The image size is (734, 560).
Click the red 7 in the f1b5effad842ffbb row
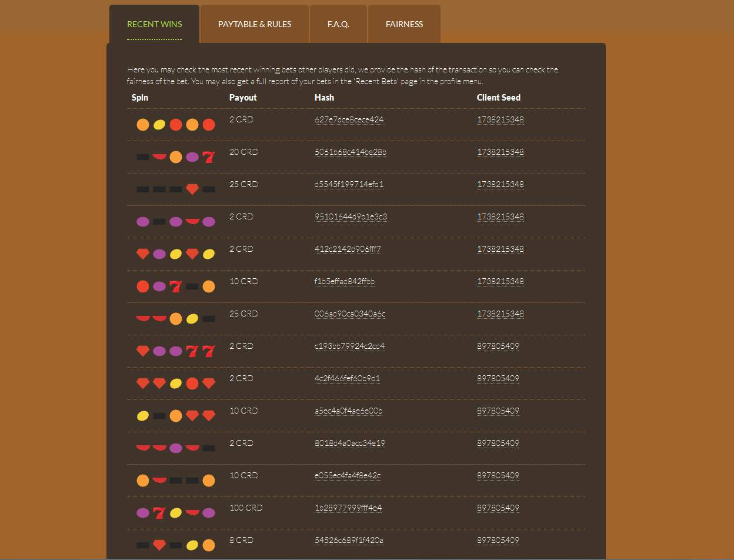175,286
